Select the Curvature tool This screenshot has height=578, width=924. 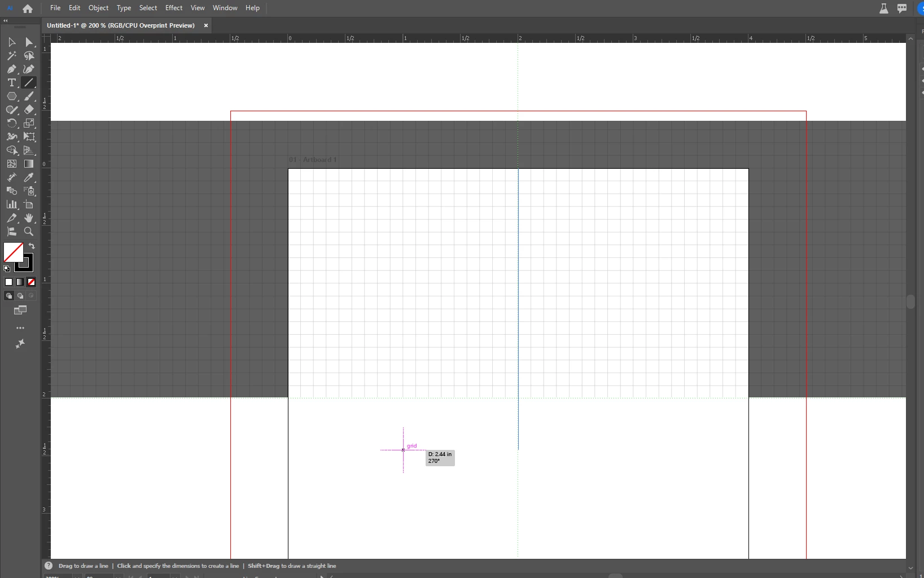29,69
